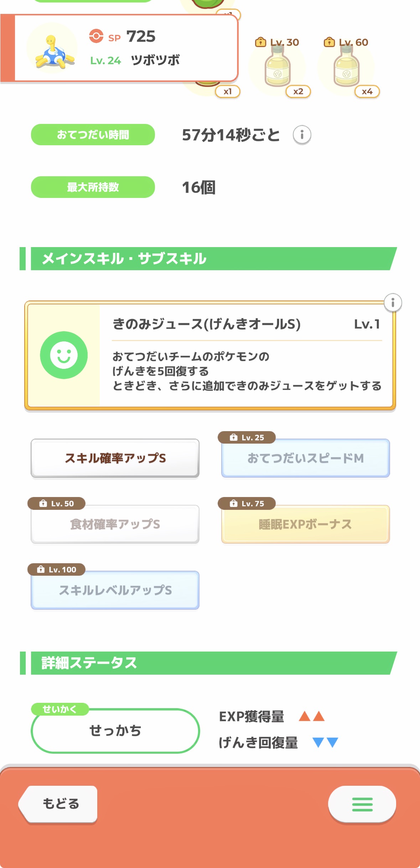Tap the Poké Ball SP icon
The width and height of the screenshot is (420, 868).
(x=96, y=36)
